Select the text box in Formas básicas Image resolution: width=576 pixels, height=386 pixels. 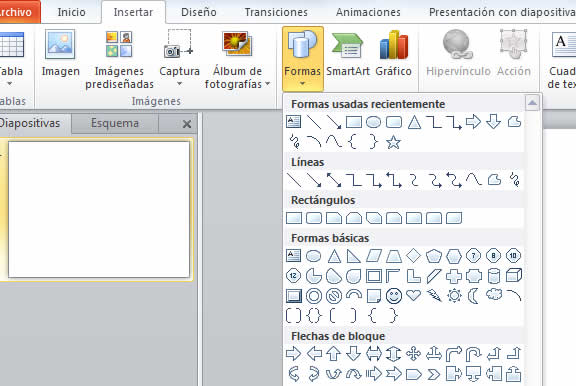click(x=293, y=256)
